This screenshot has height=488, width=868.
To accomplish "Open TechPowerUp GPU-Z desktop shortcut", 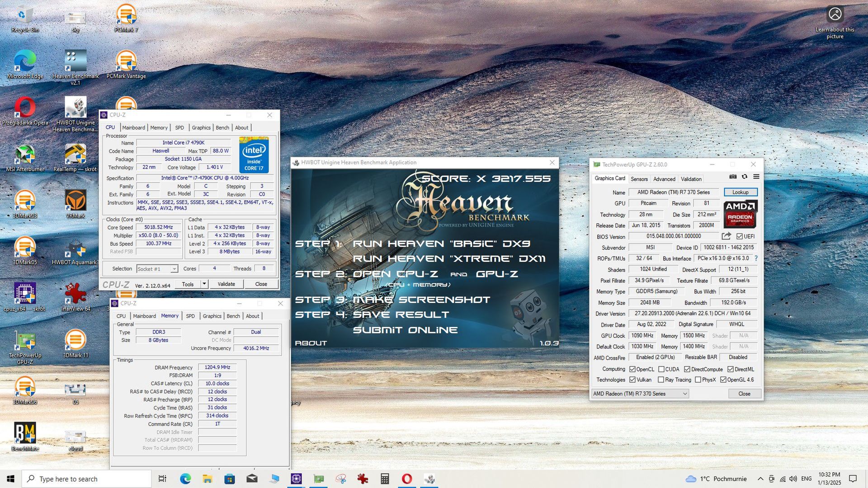I will pos(25,348).
